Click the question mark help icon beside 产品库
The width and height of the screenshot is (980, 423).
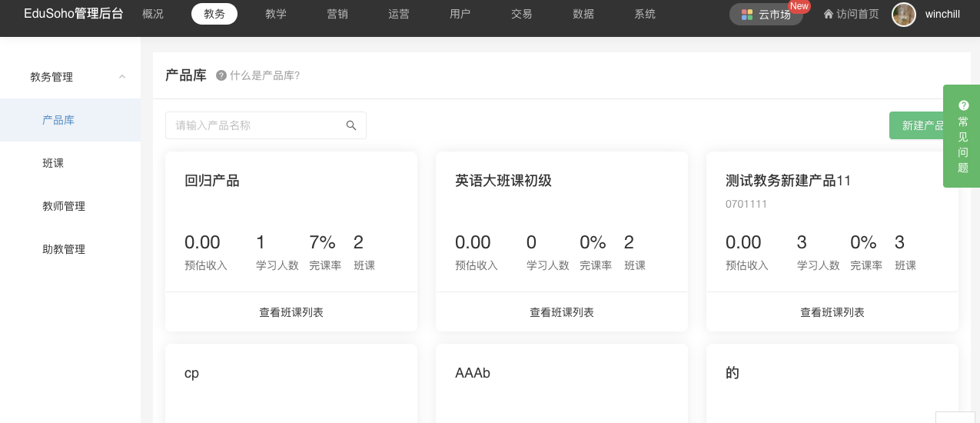click(221, 75)
